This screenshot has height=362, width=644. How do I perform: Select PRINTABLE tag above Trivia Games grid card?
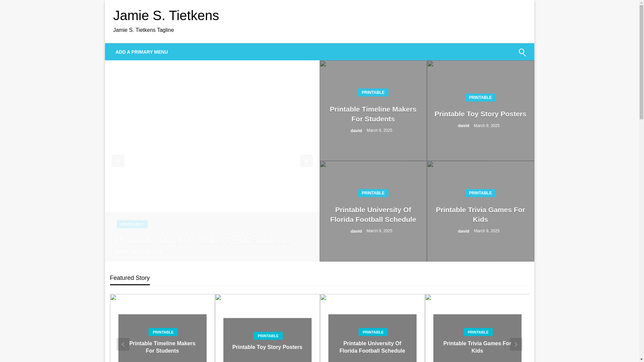pyautogui.click(x=480, y=193)
